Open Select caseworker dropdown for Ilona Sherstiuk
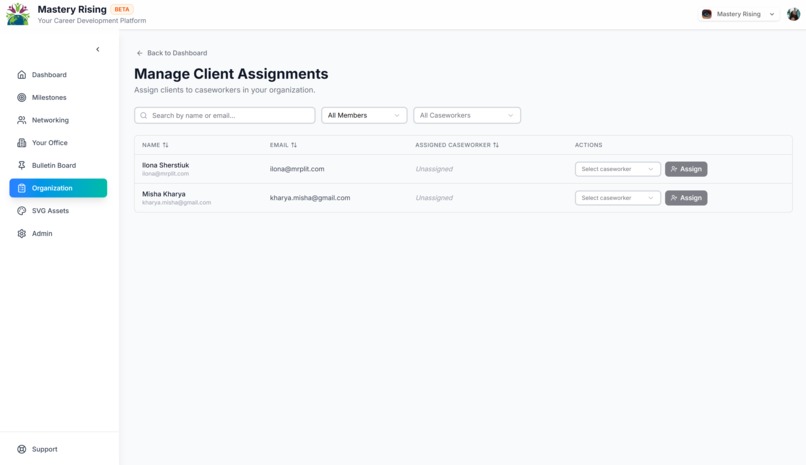Image resolution: width=806 pixels, height=465 pixels. pyautogui.click(x=617, y=169)
